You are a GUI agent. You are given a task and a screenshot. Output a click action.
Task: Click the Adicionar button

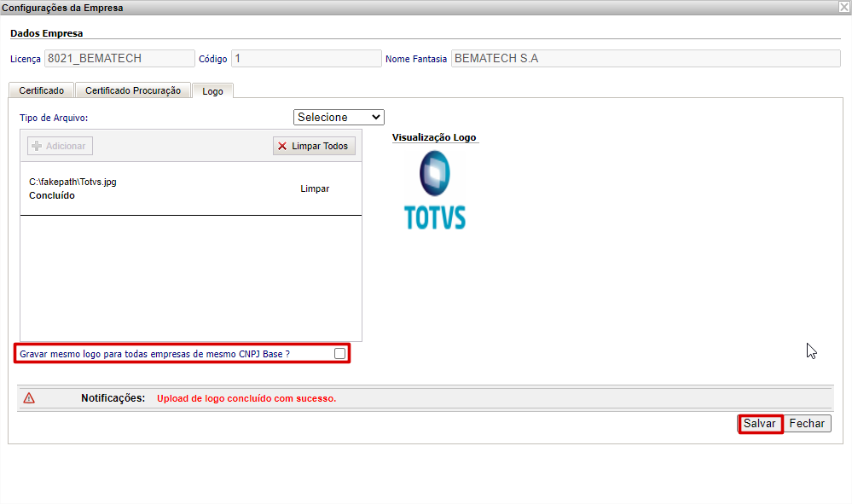[x=60, y=146]
